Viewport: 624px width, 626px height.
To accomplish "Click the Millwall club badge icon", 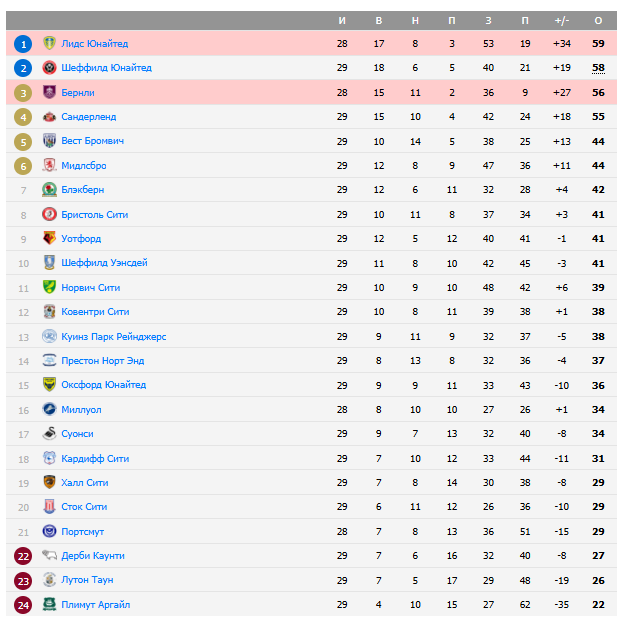I will (49, 410).
